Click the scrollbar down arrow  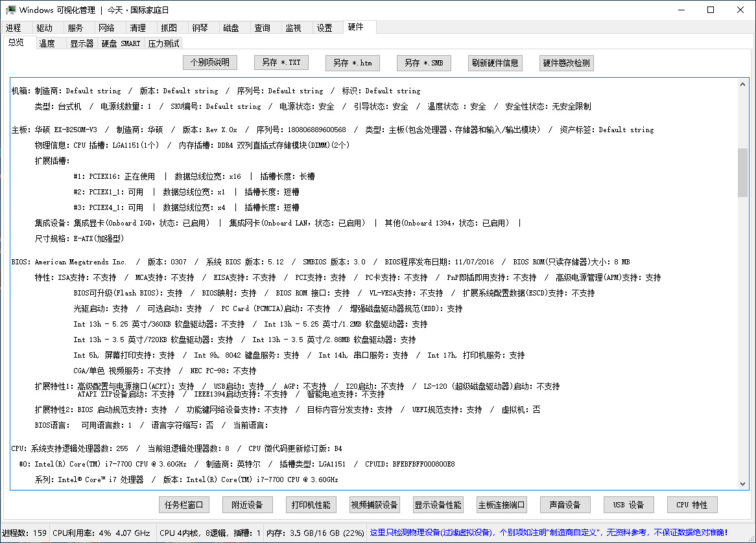[742, 484]
